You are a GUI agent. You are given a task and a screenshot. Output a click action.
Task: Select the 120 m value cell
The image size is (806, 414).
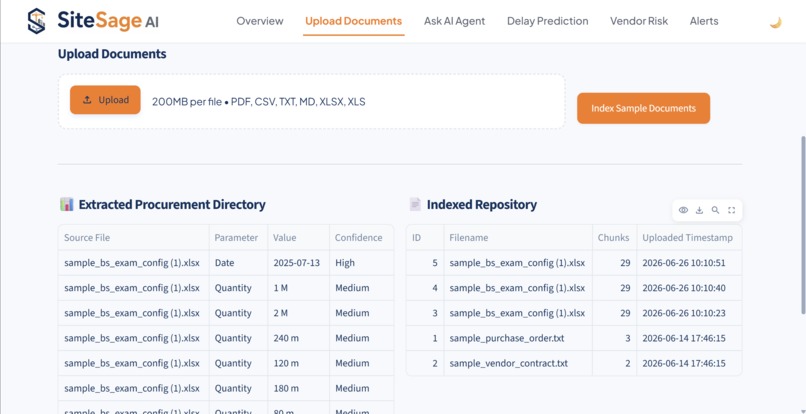[x=298, y=364]
